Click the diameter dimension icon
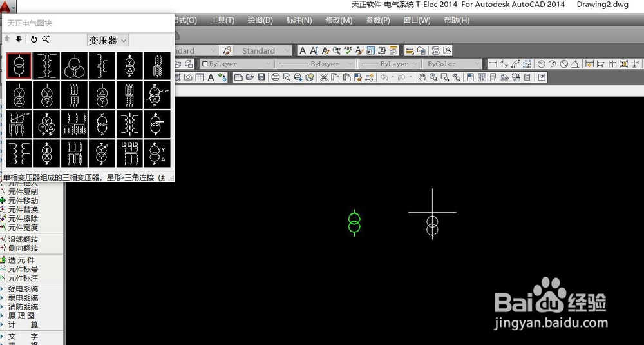 564,64
